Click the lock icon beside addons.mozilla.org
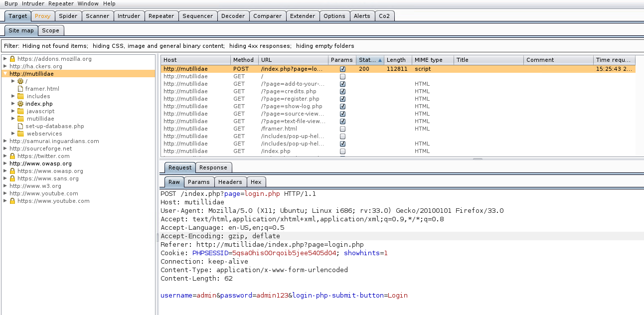This screenshot has width=644, height=315. coord(12,59)
